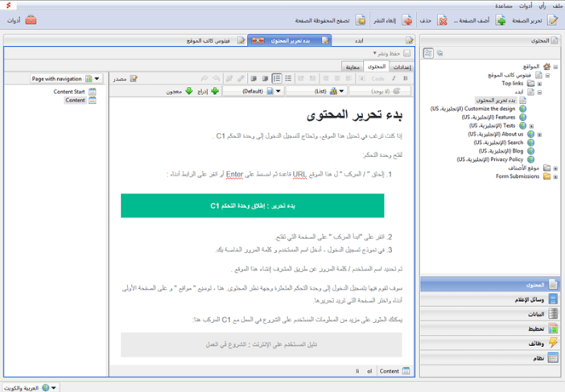Open the (Default) dropdown in editor toolbar
The width and height of the screenshot is (565, 392).
pyautogui.click(x=252, y=91)
